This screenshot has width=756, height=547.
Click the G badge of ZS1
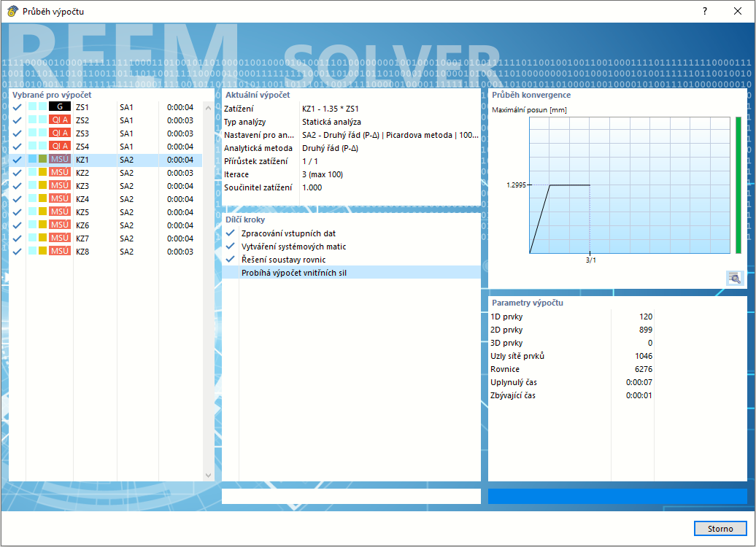tap(60, 106)
